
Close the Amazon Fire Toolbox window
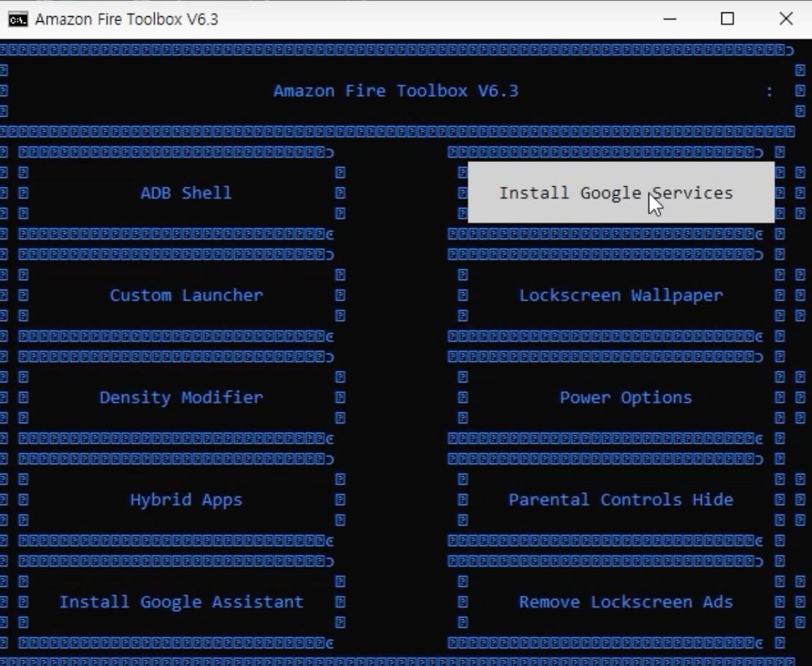pos(786,19)
